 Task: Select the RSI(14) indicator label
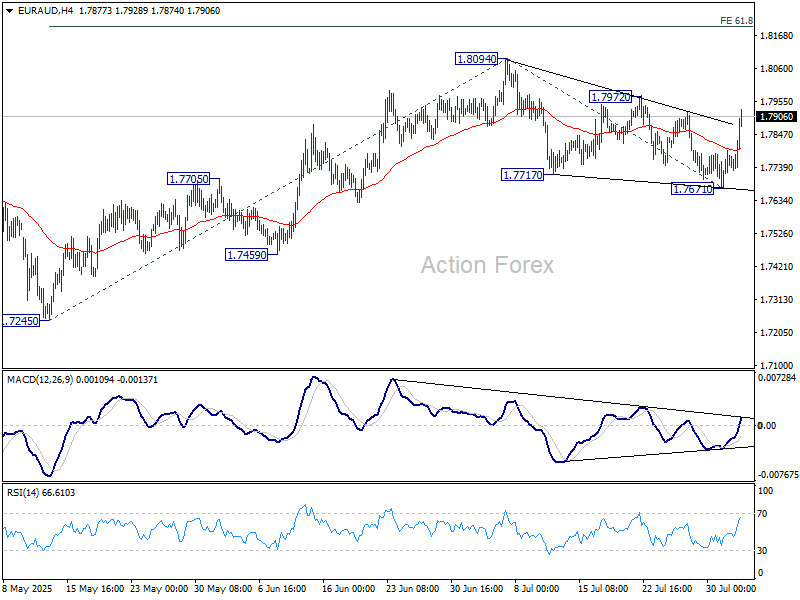coord(25,492)
